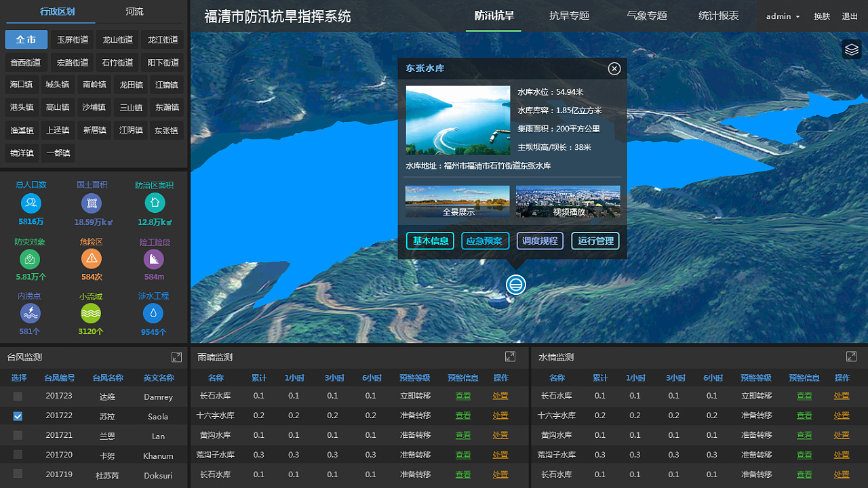The width and height of the screenshot is (868, 488).
Task: Click 查看 link for 长石水库 rainfall row
Action: (x=462, y=396)
